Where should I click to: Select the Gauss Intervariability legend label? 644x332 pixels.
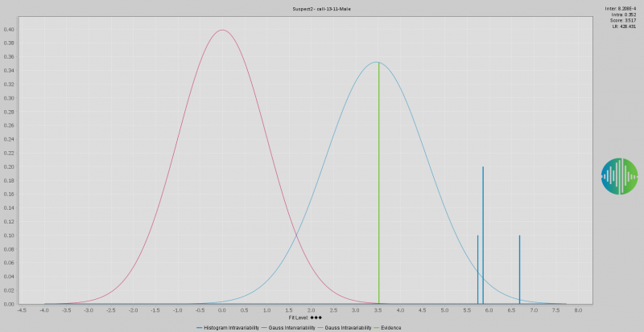[x=293, y=328]
